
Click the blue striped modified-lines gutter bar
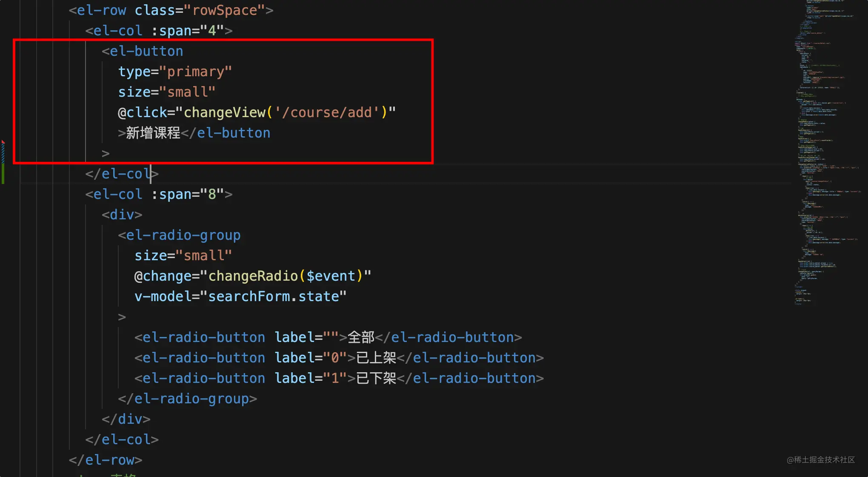[3, 154]
